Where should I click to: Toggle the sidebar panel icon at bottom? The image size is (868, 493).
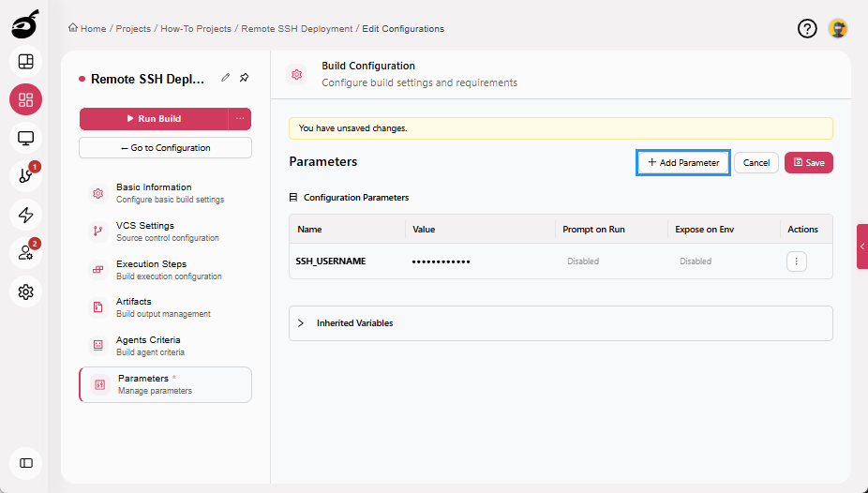pos(25,463)
